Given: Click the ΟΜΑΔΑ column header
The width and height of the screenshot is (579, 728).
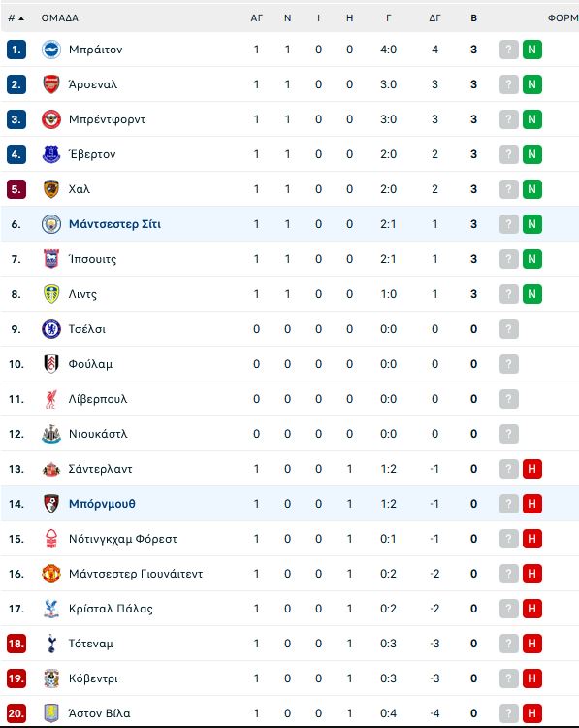Looking at the screenshot, I should tap(60, 18).
